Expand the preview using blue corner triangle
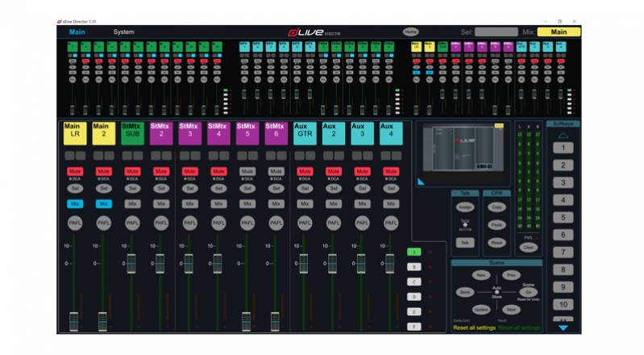644x355 pixels. [x=421, y=182]
